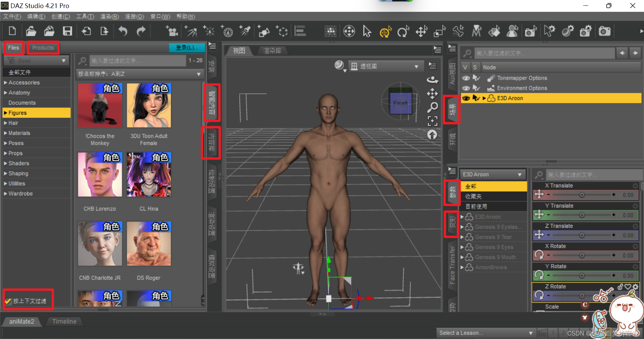This screenshot has width=644, height=340.
Task: Open the Select a Lesson dropdown
Action: (486, 333)
